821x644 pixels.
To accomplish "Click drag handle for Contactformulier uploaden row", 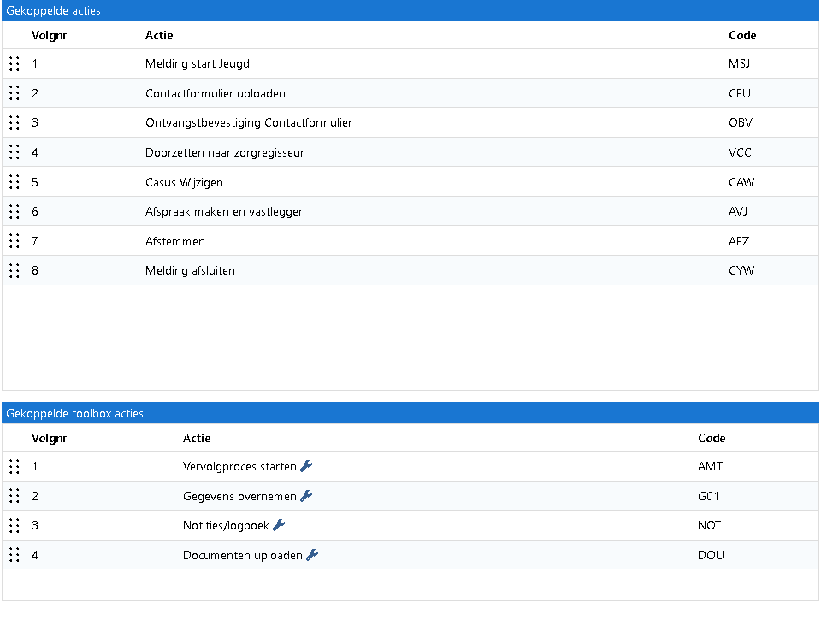I will pos(14,93).
